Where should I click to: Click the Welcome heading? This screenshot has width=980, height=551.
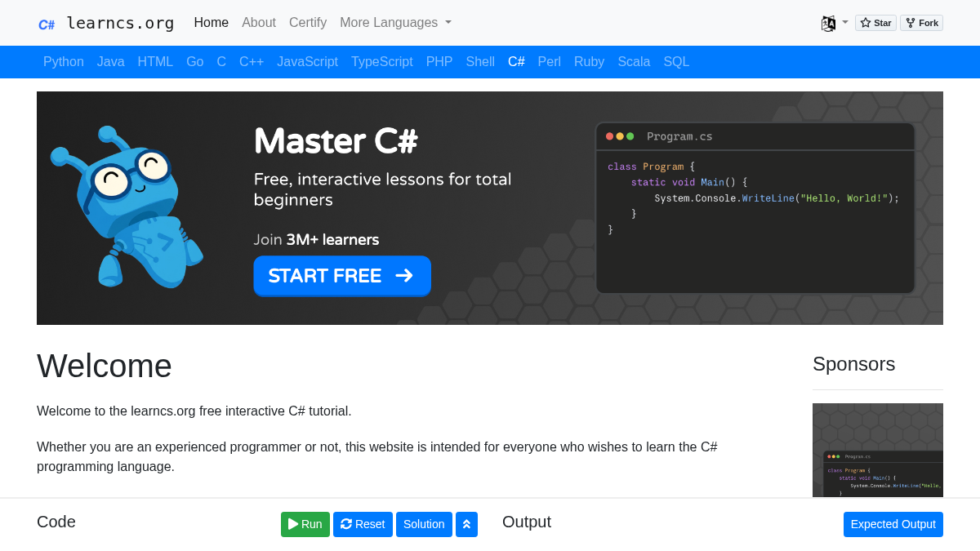pyautogui.click(x=105, y=366)
